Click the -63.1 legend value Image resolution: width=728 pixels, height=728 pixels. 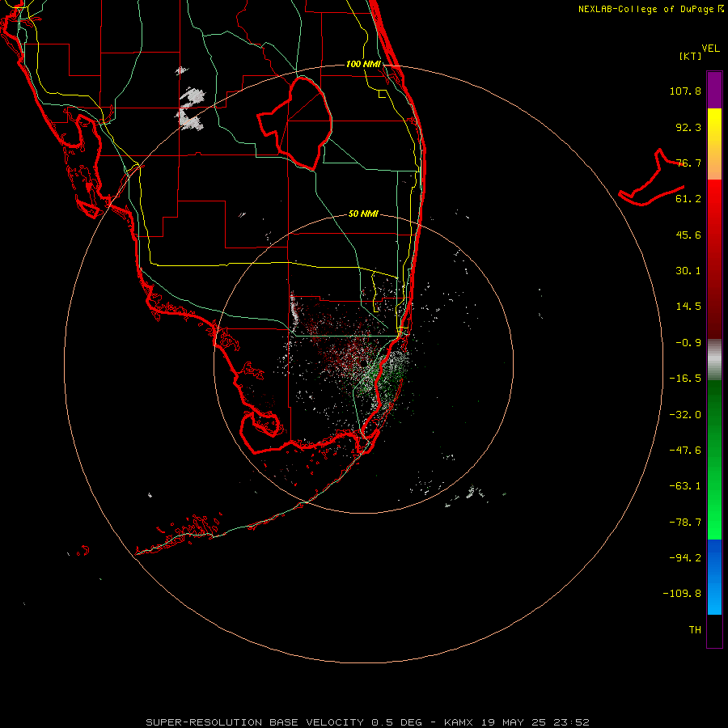click(x=685, y=486)
